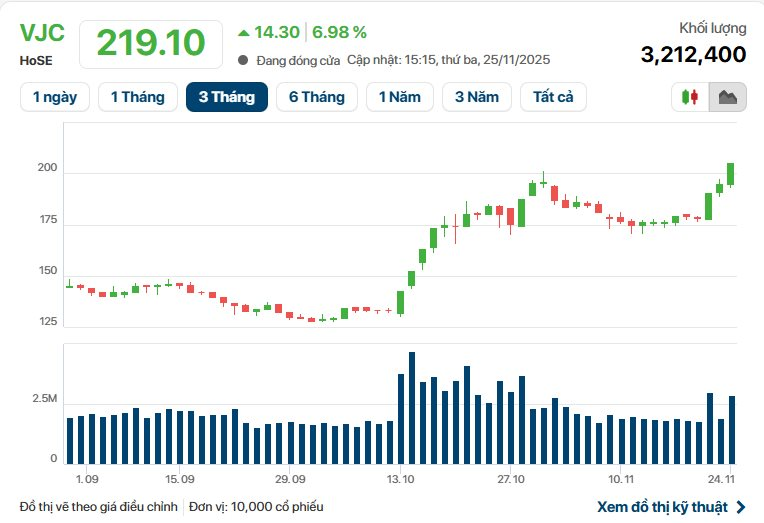Click the green up-triangle price change icon
The width and height of the screenshot is (764, 523).
click(x=243, y=32)
